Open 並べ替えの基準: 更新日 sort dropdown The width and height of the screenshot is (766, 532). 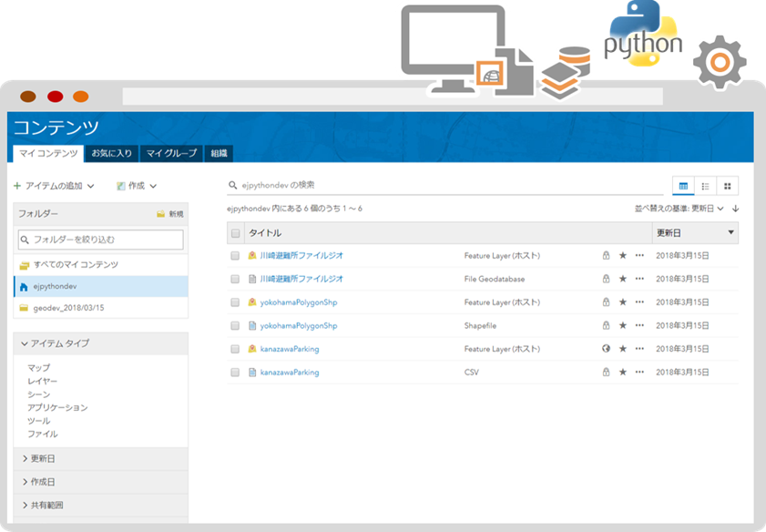coord(679,209)
